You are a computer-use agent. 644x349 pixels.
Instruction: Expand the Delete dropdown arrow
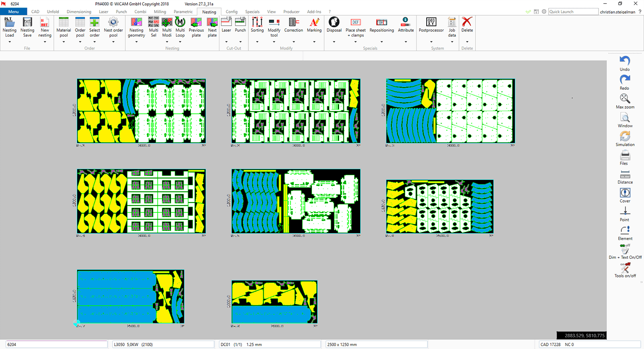[x=467, y=42]
